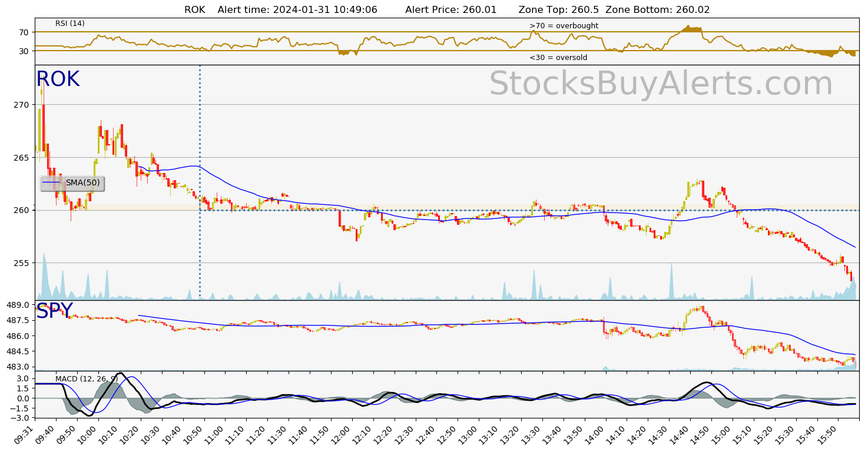
Task: Click the SPY axis value 484.5
Action: click(x=18, y=351)
